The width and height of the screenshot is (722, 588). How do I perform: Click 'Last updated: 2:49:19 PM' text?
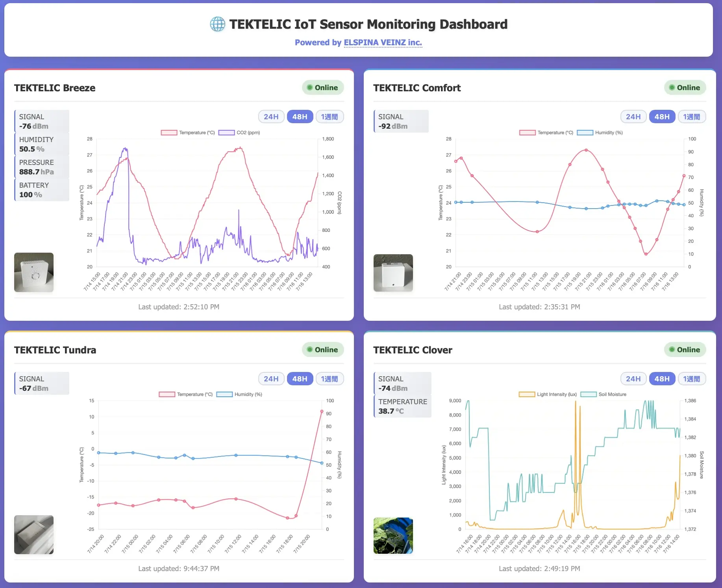pyautogui.click(x=539, y=568)
